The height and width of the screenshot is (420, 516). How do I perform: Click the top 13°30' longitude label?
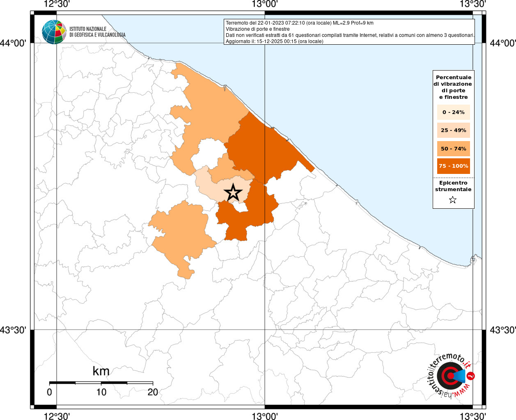(x=473, y=4)
